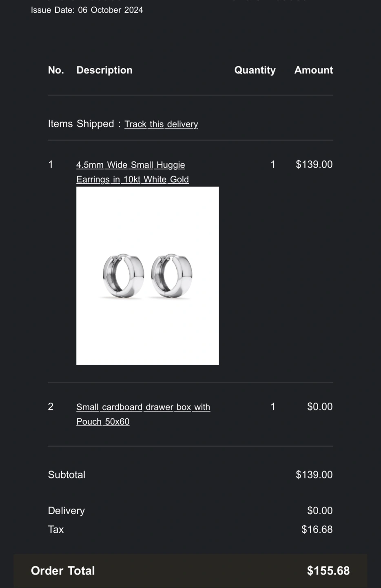Click the Subtotal $139.00 value
This screenshot has height=588, width=381.
(x=314, y=475)
